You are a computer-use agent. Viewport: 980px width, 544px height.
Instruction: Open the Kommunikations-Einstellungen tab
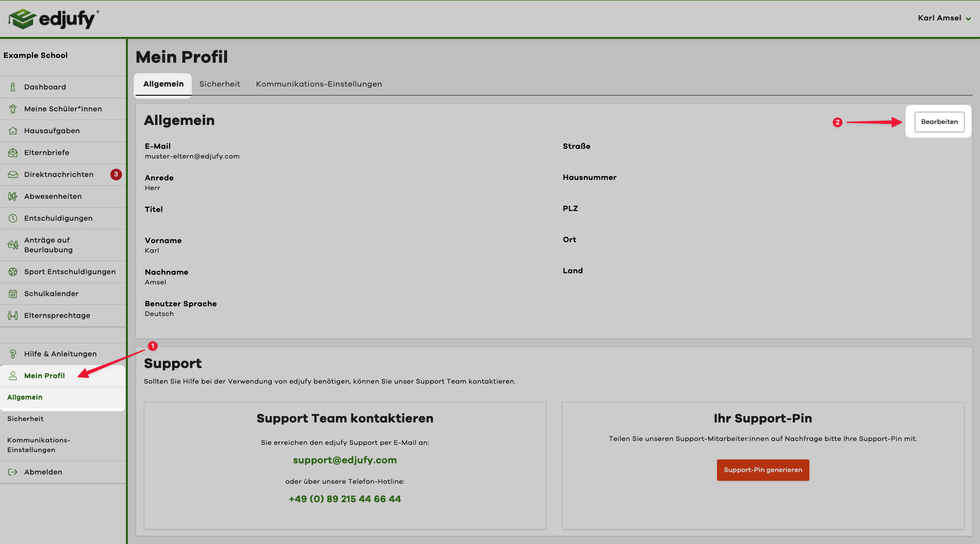(319, 84)
